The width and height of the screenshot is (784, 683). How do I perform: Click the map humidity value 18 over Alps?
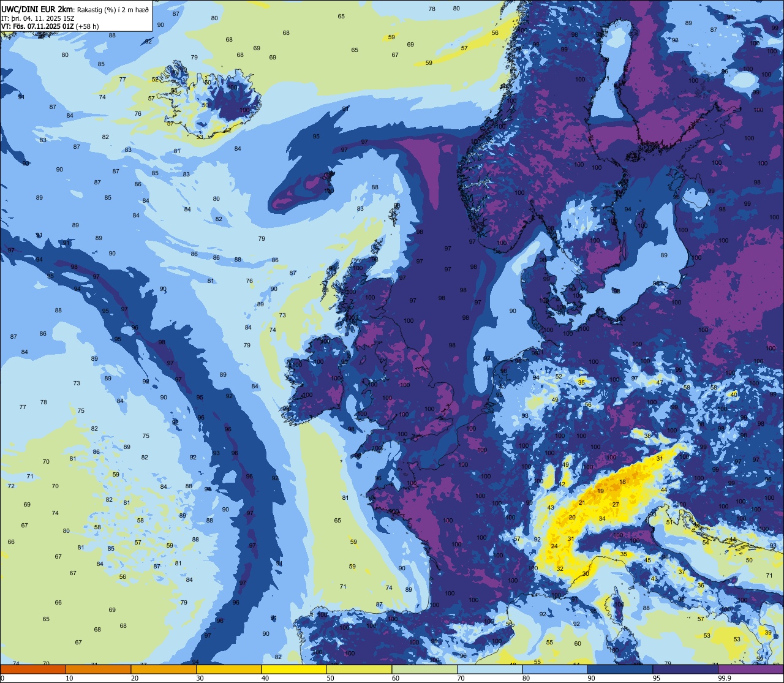click(x=622, y=482)
